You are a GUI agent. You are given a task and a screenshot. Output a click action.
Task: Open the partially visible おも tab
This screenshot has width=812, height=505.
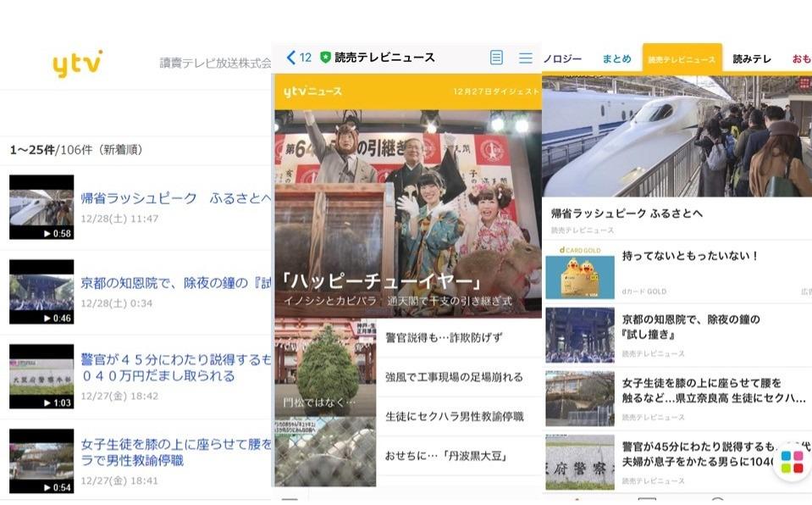(802, 59)
